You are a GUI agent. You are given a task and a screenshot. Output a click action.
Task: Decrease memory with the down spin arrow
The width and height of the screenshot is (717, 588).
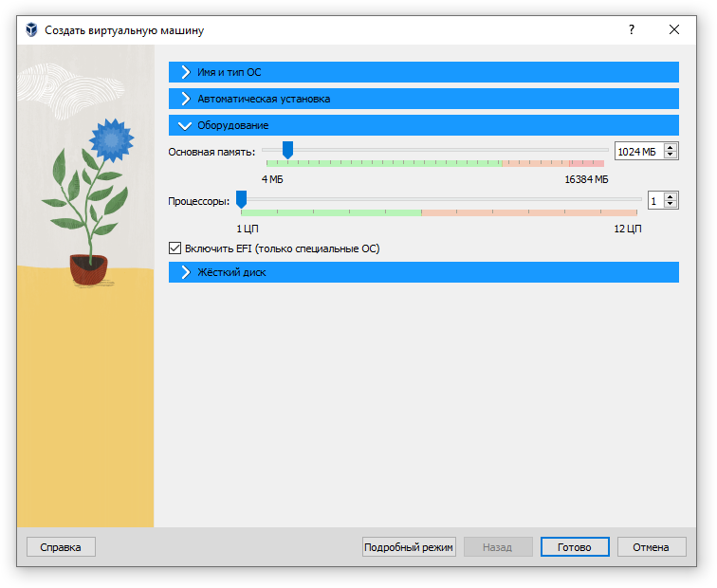pos(671,155)
